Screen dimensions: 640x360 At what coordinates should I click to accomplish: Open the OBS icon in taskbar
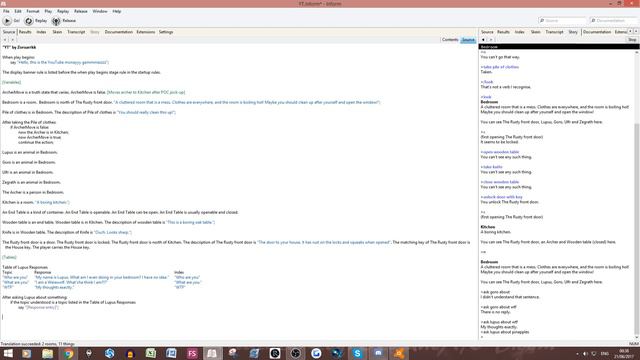point(296,353)
